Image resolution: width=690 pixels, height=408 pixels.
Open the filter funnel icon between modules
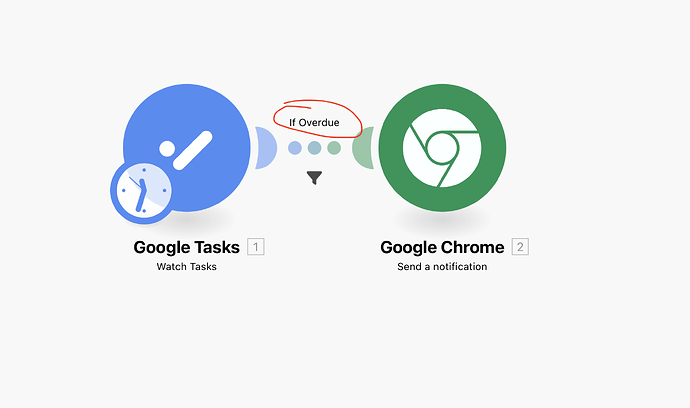[x=314, y=177]
